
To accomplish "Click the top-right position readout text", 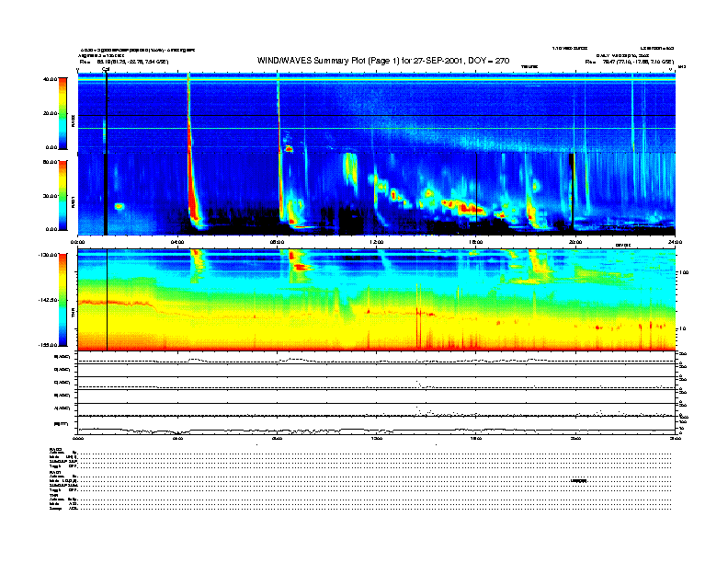I will pos(630,62).
